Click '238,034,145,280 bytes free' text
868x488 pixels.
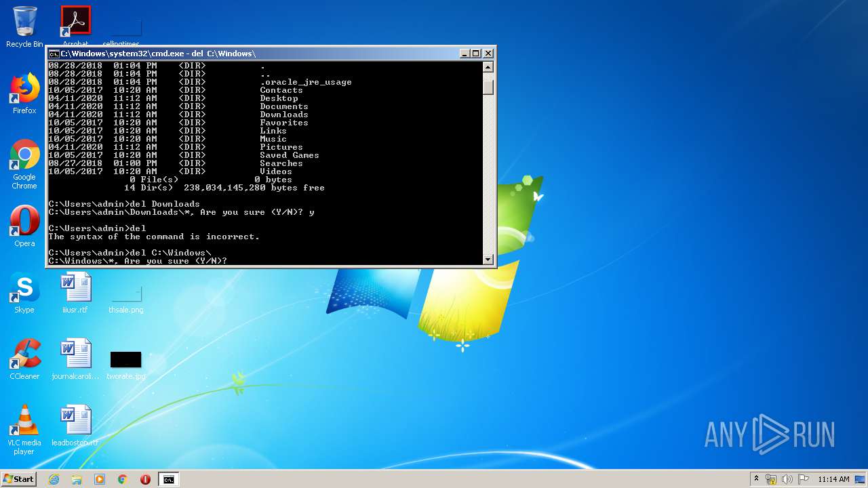254,188
